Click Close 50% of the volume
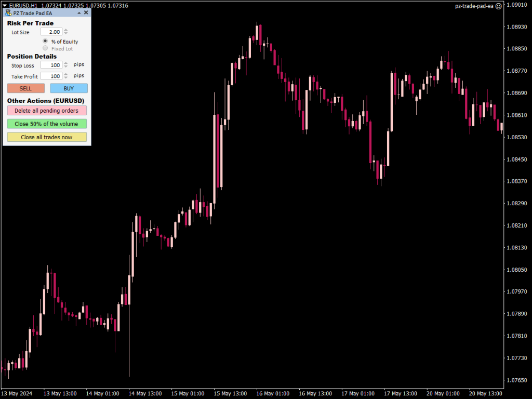Viewport: 532px width, 399px height. coord(46,124)
